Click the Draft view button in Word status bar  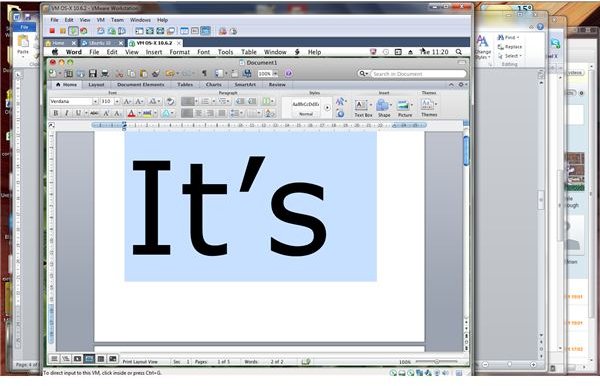pyautogui.click(x=54, y=359)
